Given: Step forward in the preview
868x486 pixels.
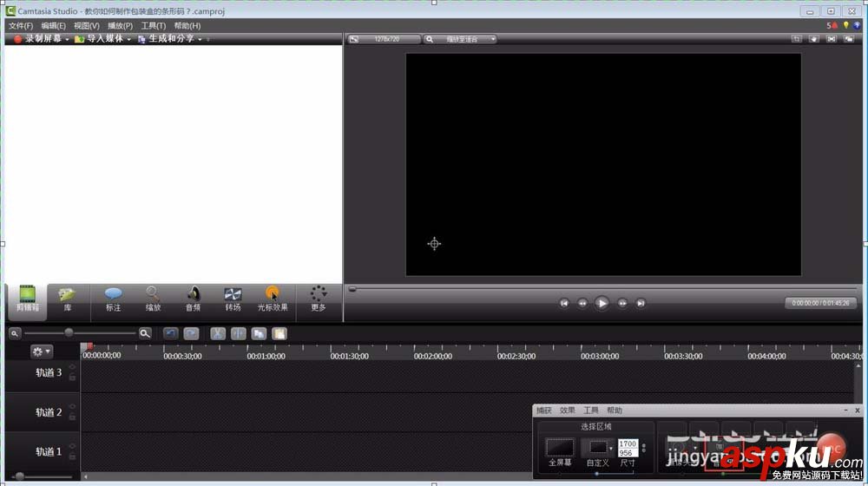Looking at the screenshot, I should coord(622,303).
